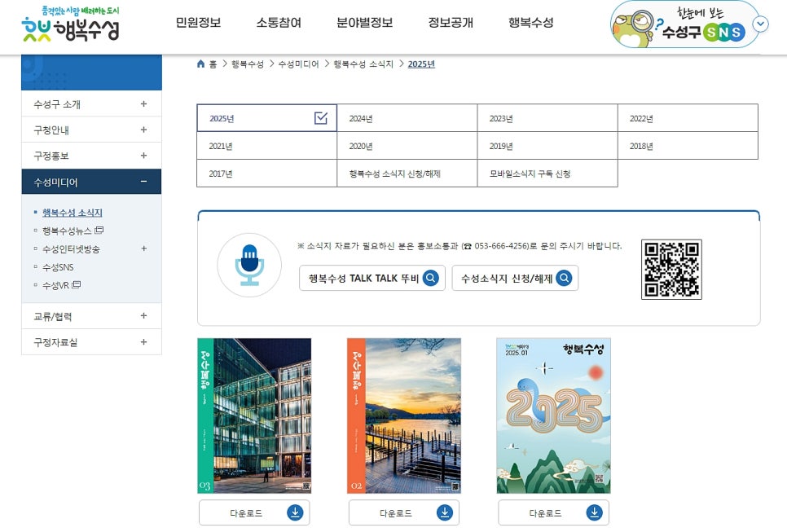
Task: Select 행복수성 소식지 in the sidebar
Action: 73,213
